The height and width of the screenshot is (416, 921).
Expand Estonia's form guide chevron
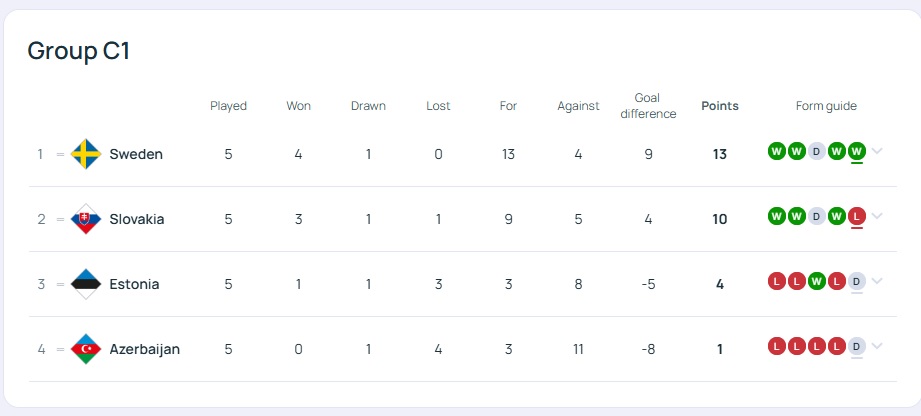pos(877,281)
